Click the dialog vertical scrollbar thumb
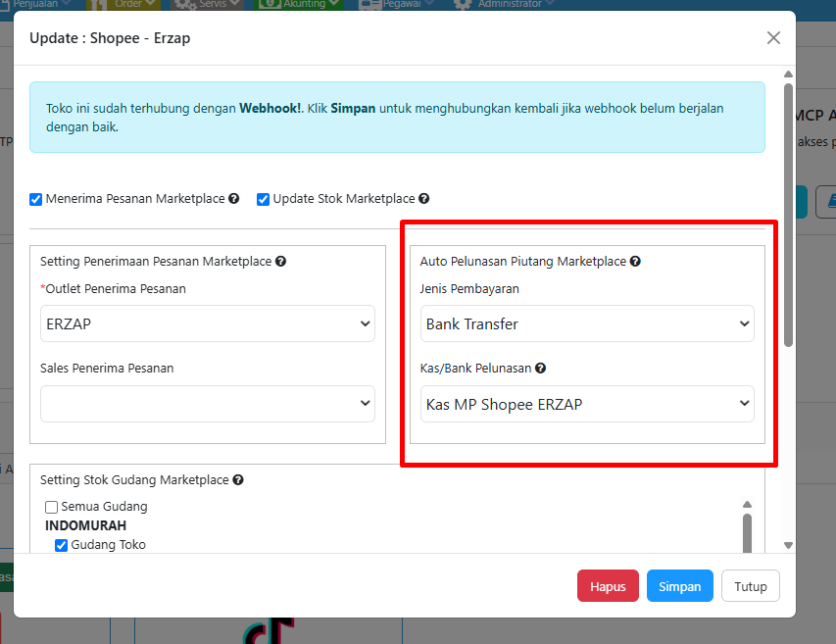 click(x=788, y=215)
